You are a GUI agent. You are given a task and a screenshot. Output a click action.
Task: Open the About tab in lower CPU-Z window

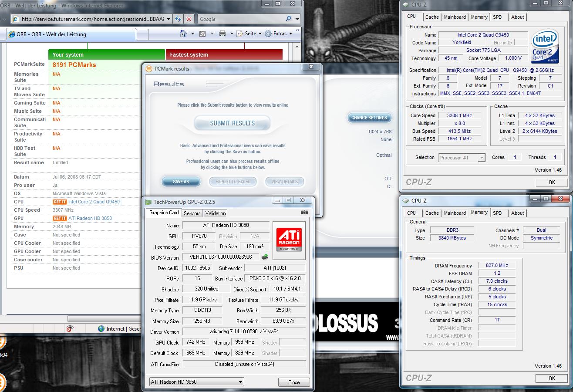click(x=518, y=213)
